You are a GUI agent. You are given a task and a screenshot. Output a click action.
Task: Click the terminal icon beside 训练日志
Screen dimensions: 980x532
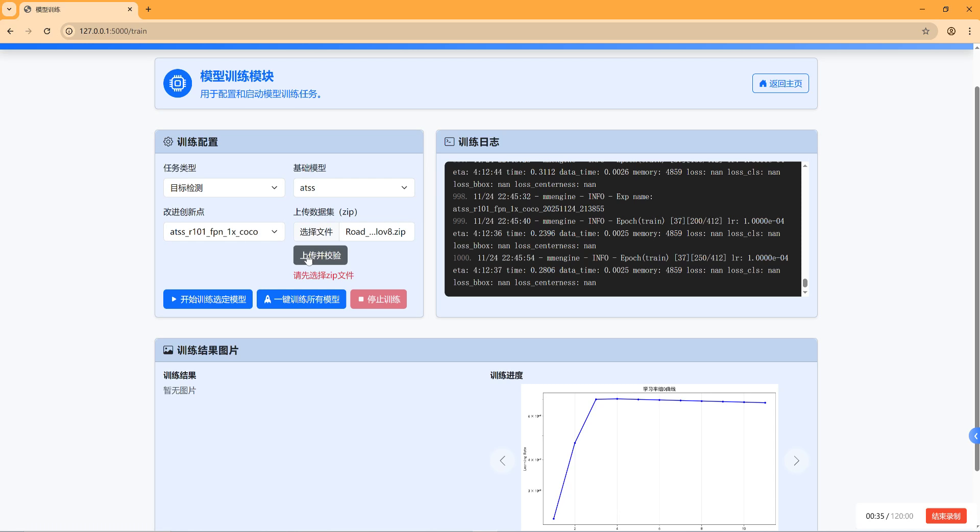[449, 142]
